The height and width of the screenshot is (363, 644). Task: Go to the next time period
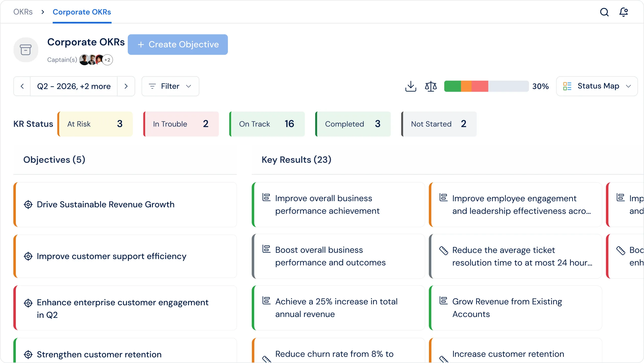(126, 86)
